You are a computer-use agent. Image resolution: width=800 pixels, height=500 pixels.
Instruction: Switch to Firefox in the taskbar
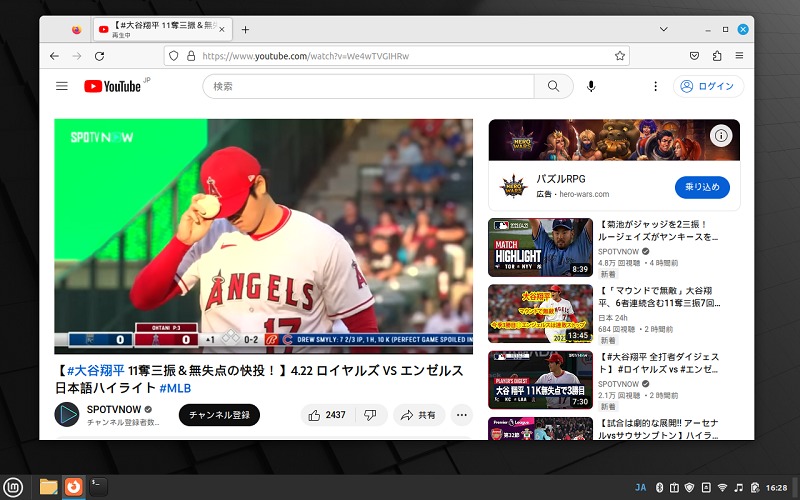click(x=73, y=487)
